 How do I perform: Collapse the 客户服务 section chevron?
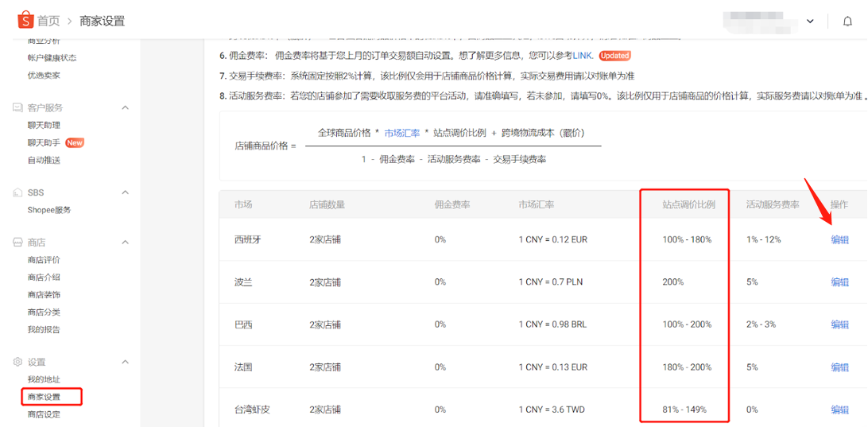pyautogui.click(x=126, y=107)
